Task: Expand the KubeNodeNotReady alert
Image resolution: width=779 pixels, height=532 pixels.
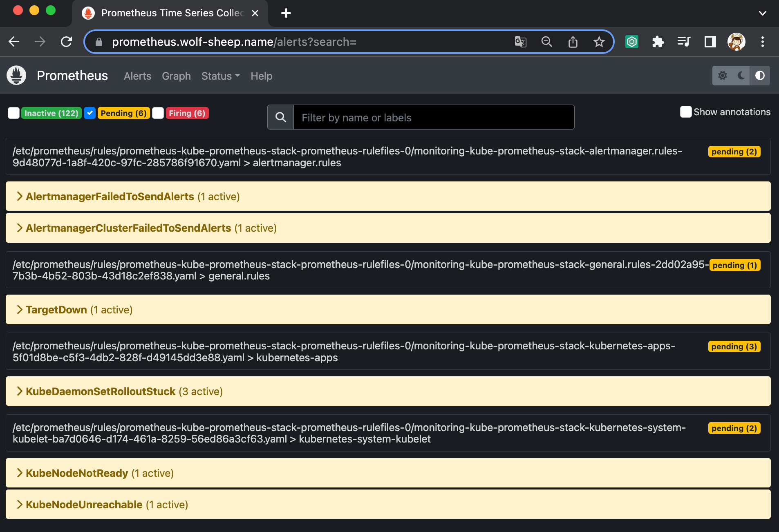Action: (388, 473)
